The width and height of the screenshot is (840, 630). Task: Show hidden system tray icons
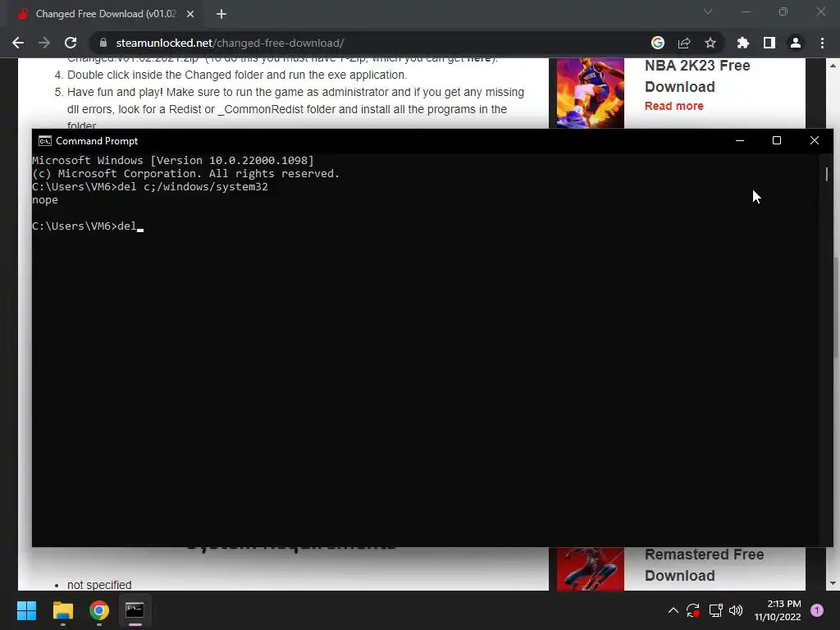[673, 610]
